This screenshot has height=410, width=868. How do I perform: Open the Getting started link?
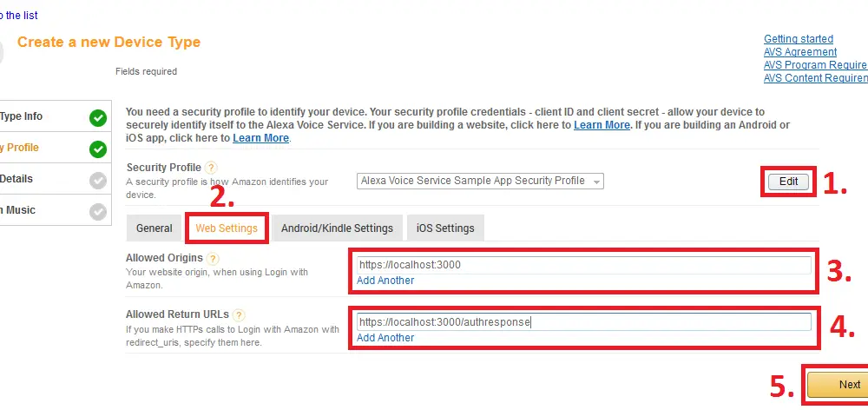coord(799,39)
